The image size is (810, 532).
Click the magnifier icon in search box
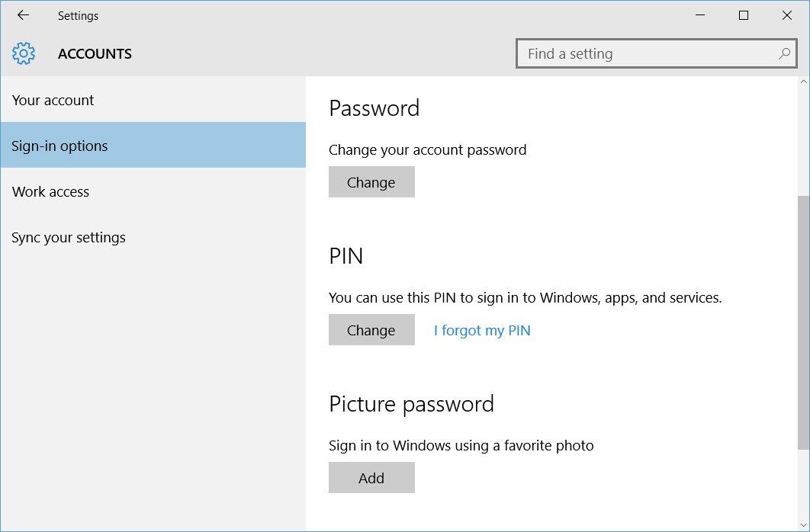click(784, 53)
